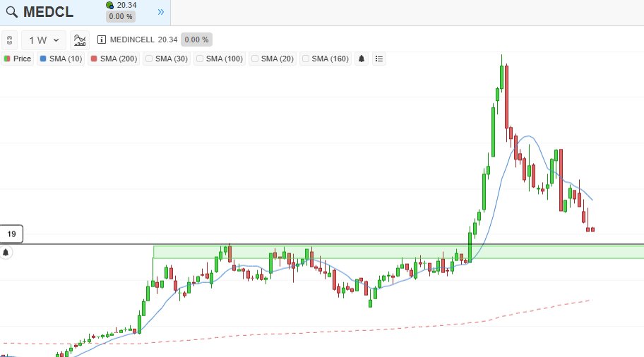The image size is (644, 357).
Task: Click the red SMA (200) color swatch
Action: pos(94,59)
